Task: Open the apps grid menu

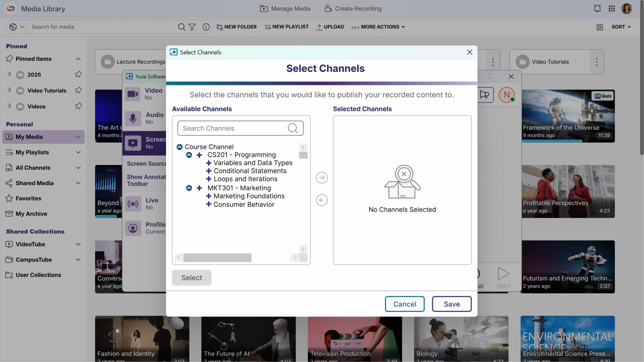Action: click(x=612, y=9)
